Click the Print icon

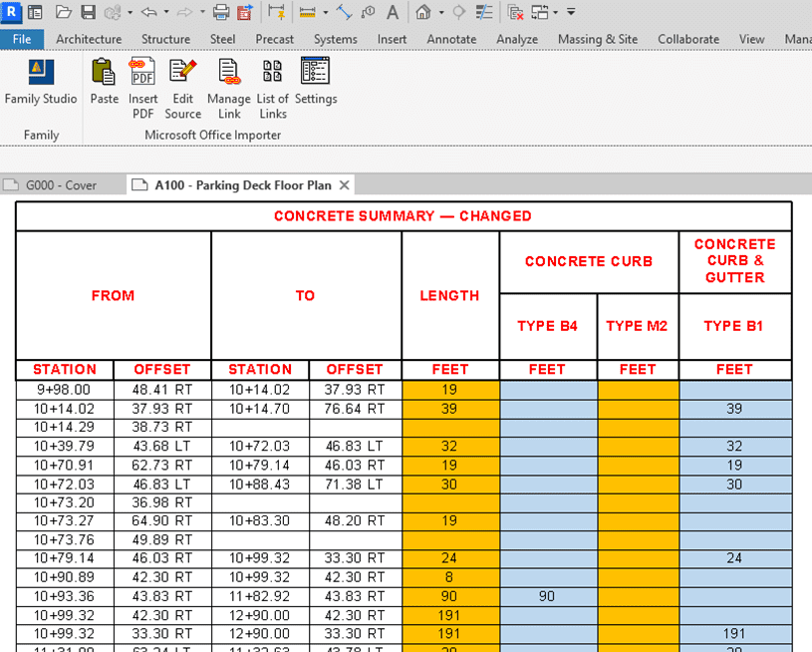pyautogui.click(x=221, y=12)
